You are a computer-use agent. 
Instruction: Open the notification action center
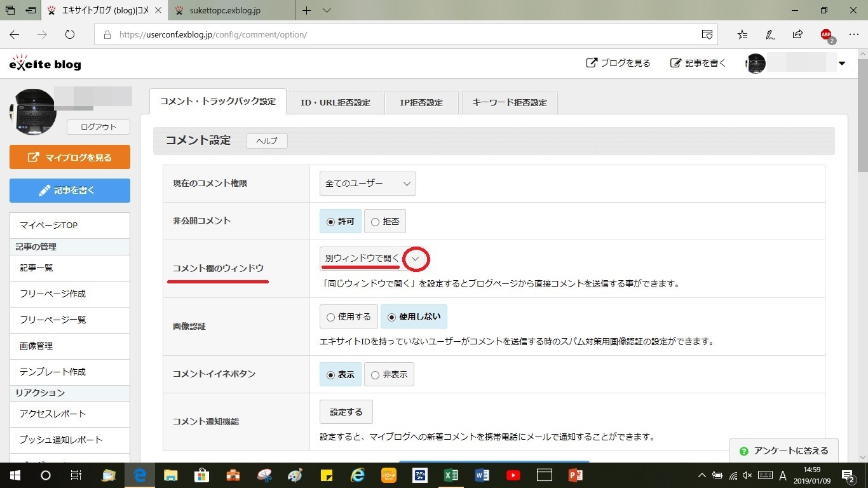(849, 475)
